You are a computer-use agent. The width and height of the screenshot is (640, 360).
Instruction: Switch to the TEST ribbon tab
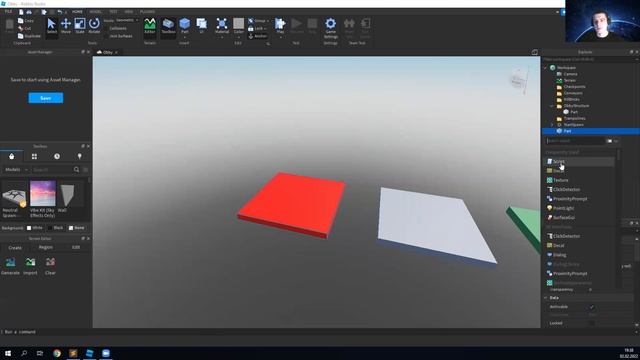(x=113, y=12)
